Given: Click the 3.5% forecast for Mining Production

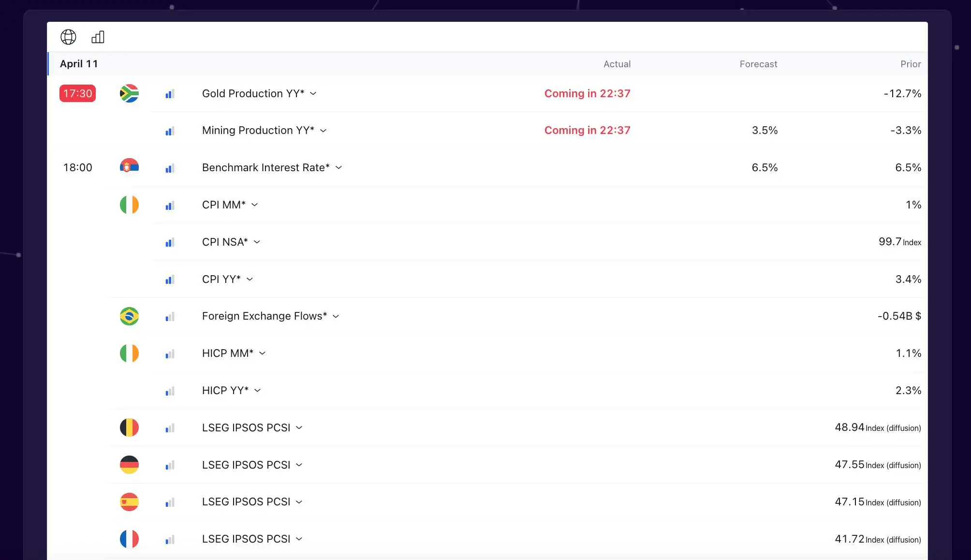Looking at the screenshot, I should pos(765,131).
